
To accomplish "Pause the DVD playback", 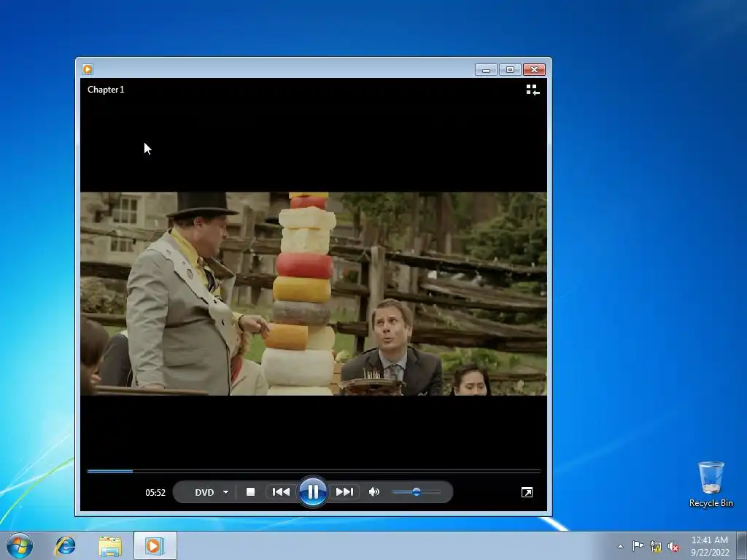I will point(312,492).
